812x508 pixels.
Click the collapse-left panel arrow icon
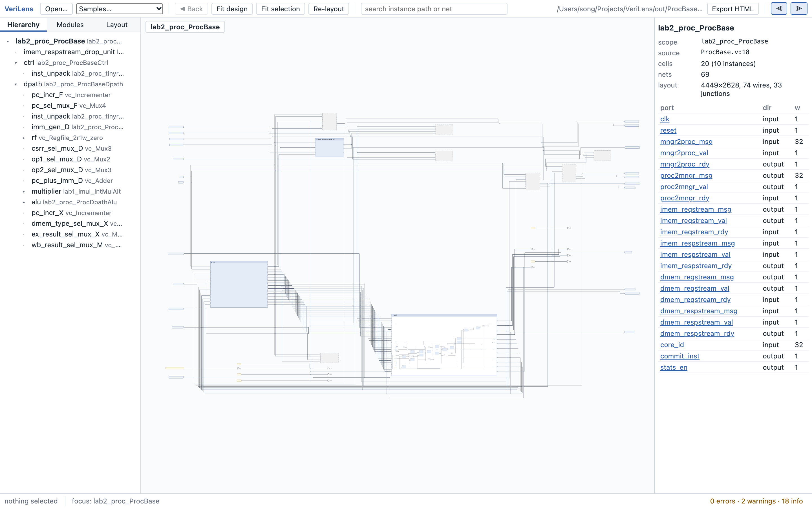click(779, 9)
